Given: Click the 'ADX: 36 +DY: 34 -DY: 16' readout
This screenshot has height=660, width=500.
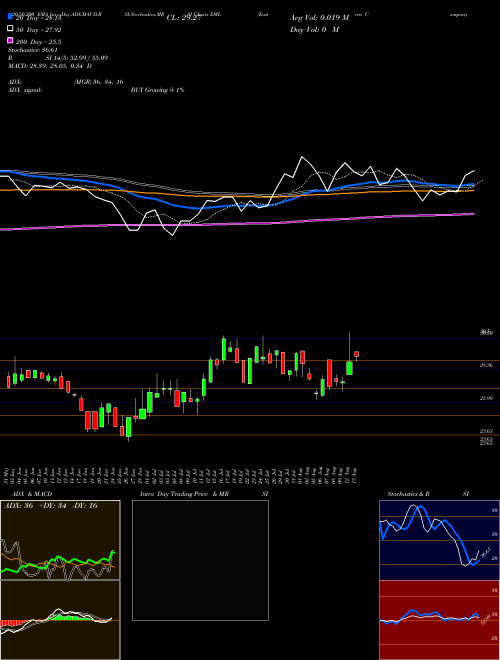Looking at the screenshot, I should 51,506.
